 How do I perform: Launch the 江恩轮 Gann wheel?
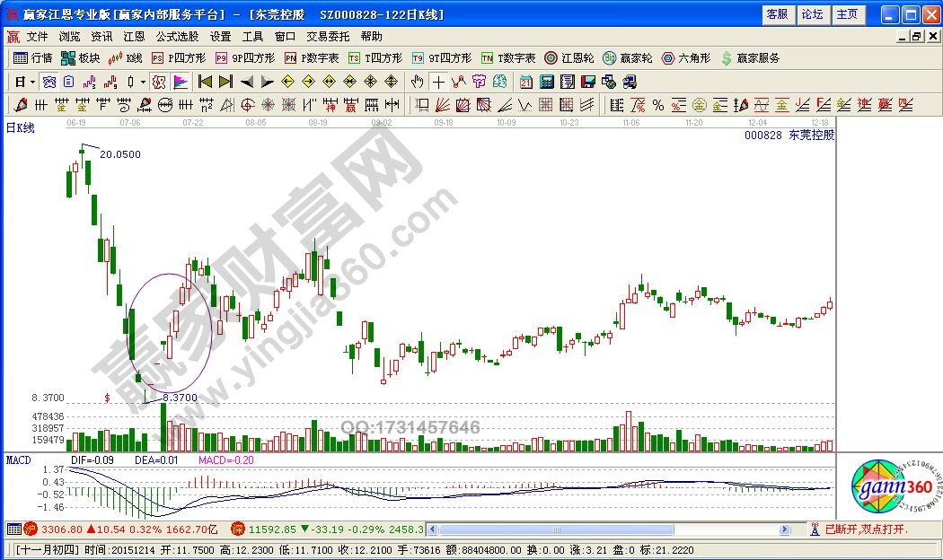click(569, 58)
